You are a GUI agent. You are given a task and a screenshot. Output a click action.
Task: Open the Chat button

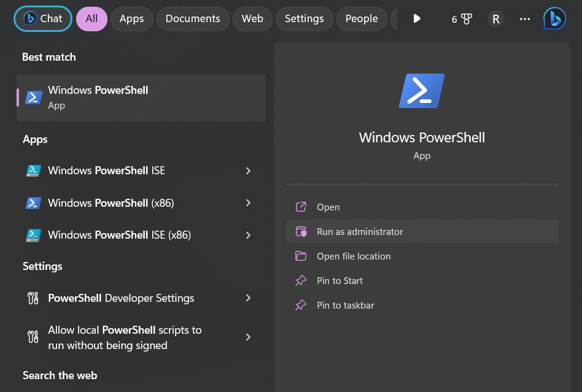pos(43,19)
